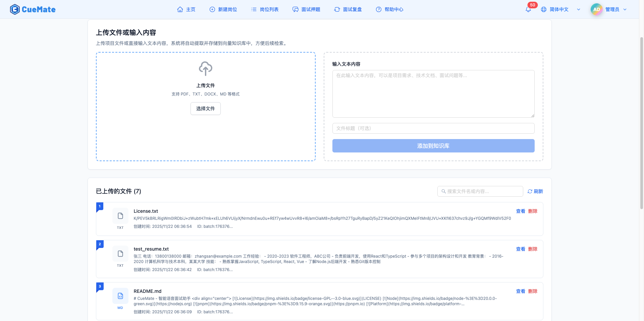This screenshot has height=321, width=644.
Task: Click the question-mark icon of 帮助中心
Action: click(x=378, y=9)
